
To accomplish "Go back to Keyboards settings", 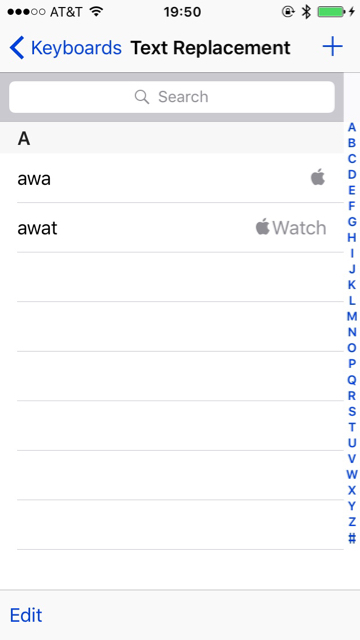I will pos(66,48).
